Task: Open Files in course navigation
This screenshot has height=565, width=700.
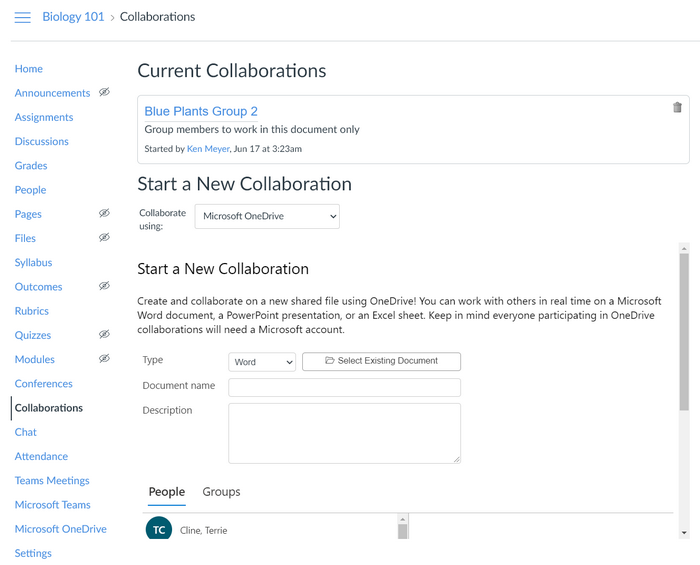Action: pyautogui.click(x=25, y=238)
